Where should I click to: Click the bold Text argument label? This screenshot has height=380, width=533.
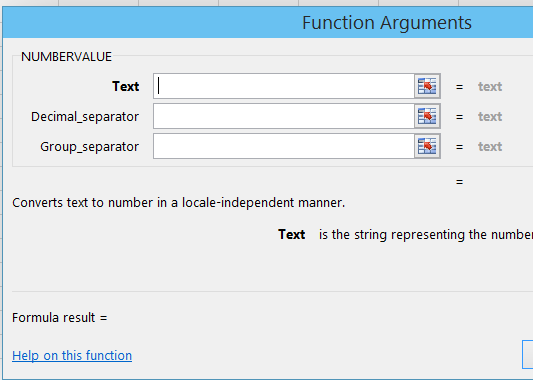126,86
